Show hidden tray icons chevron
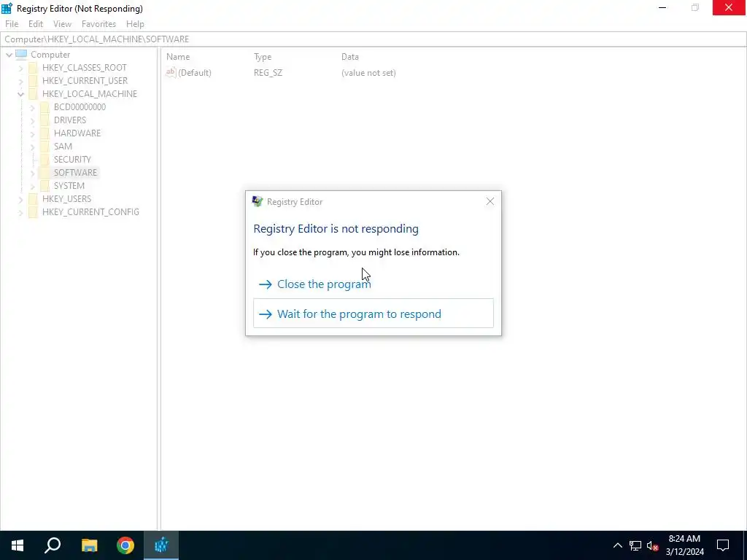The image size is (747, 560). tap(617, 545)
